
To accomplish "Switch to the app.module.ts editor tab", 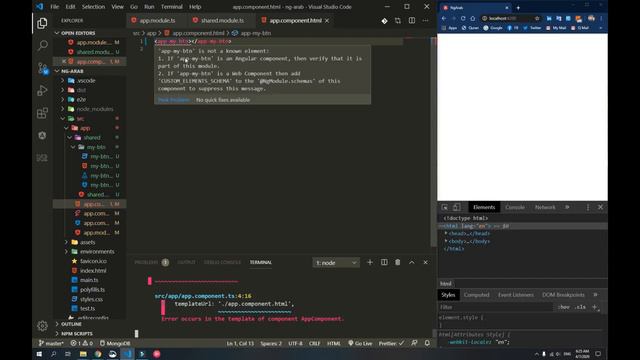I will pyautogui.click(x=157, y=20).
